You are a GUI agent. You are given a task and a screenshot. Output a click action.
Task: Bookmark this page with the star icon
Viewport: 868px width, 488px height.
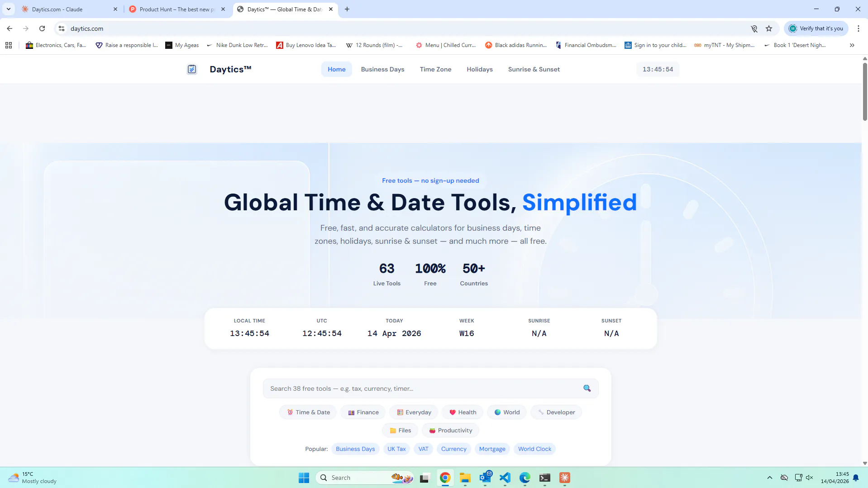point(769,28)
